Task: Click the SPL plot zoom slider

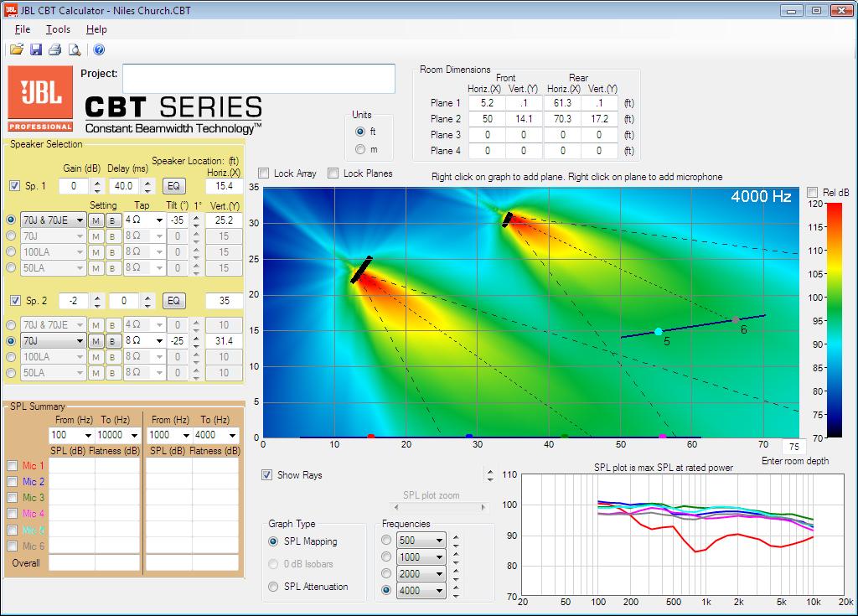Action: tap(439, 507)
